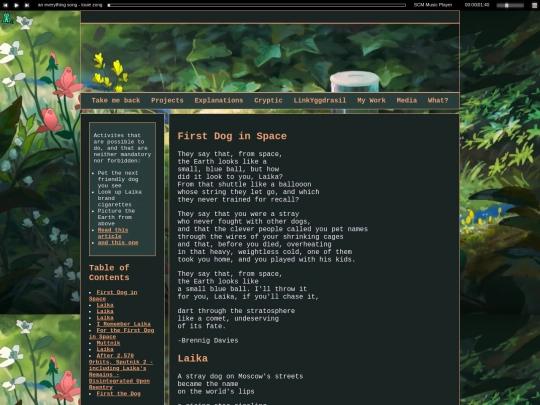
Task: Jump to 'Muttnik' from contents
Action: [108, 343]
